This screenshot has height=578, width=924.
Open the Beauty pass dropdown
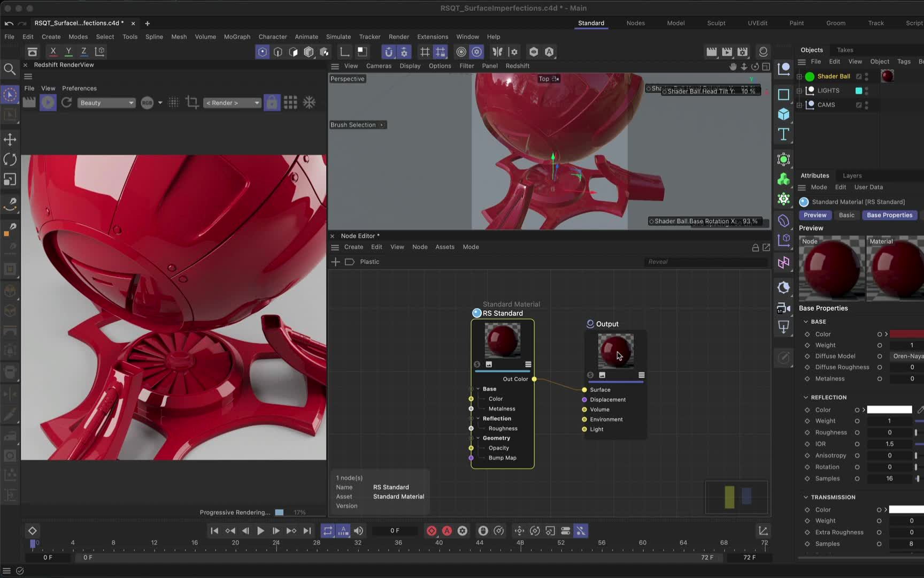click(x=106, y=102)
